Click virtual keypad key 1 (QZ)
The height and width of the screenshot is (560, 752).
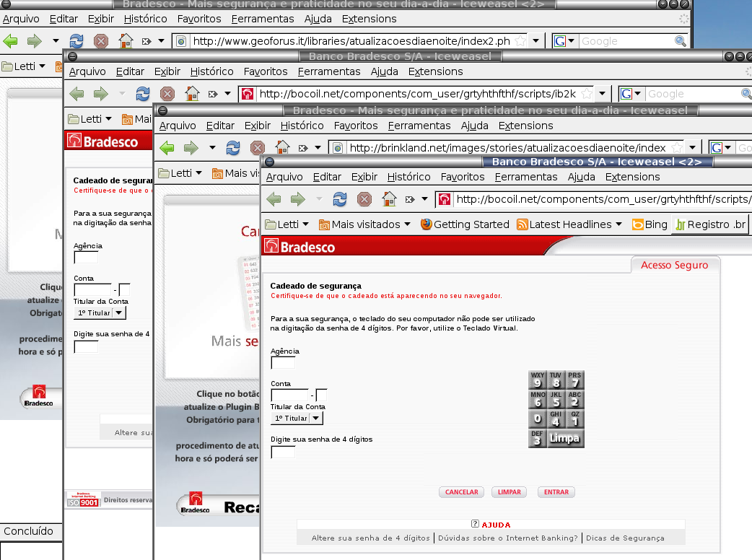coord(575,419)
